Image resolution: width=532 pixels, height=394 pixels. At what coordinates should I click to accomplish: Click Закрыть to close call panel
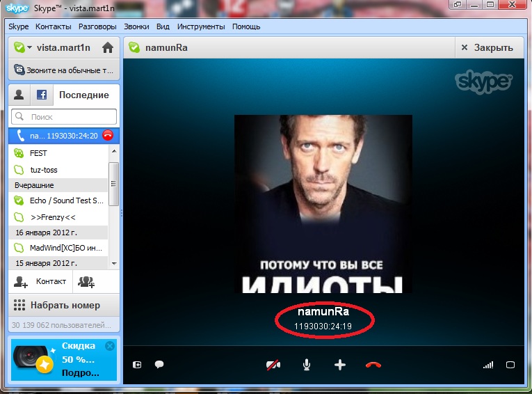(x=487, y=47)
